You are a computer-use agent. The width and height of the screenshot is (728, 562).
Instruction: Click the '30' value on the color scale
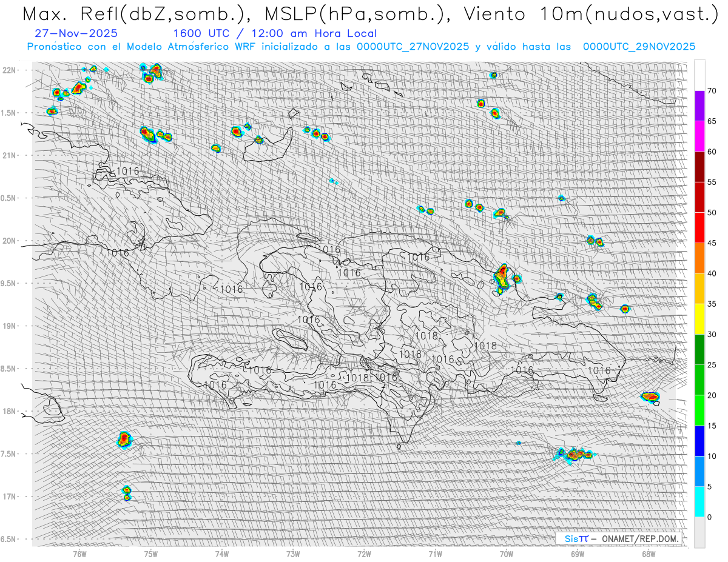click(712, 334)
